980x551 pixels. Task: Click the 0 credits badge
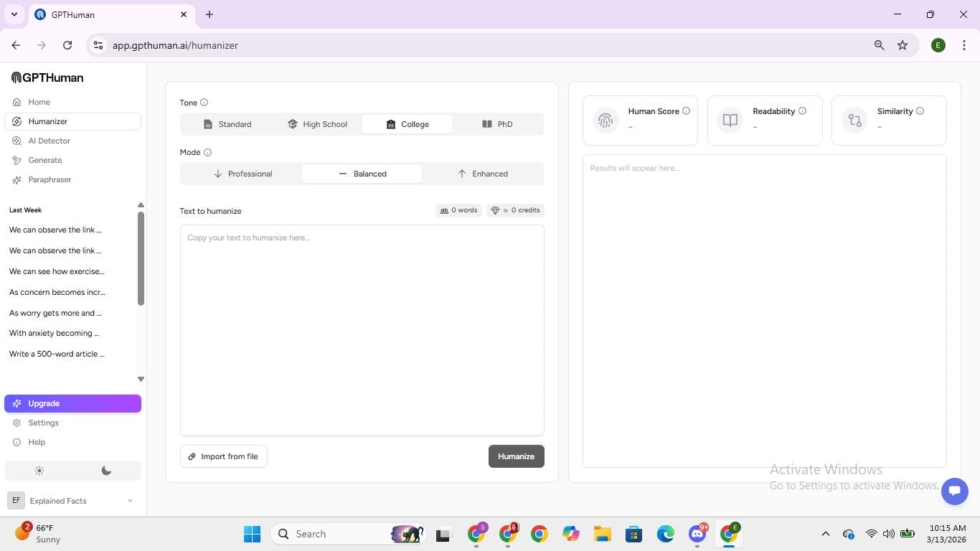515,210
